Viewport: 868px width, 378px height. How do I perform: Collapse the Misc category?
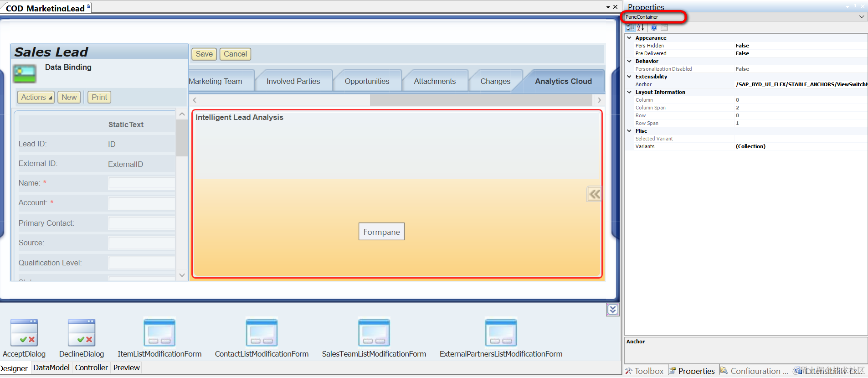(629, 131)
